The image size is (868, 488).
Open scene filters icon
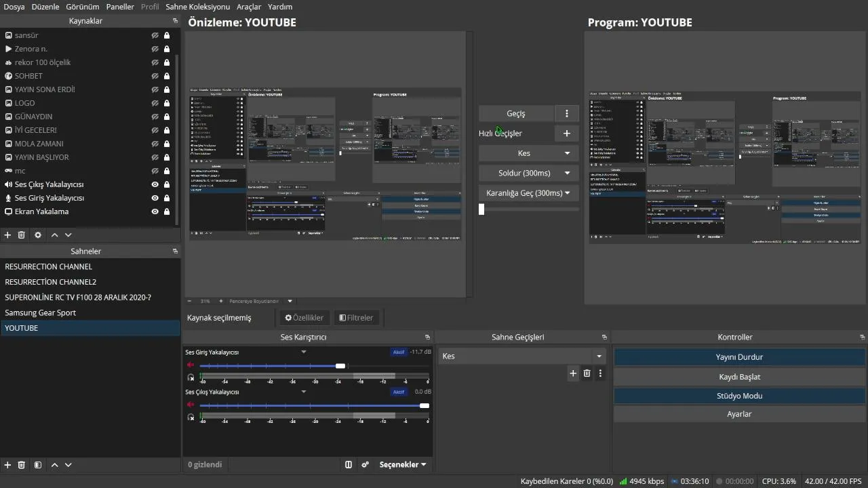(38, 465)
